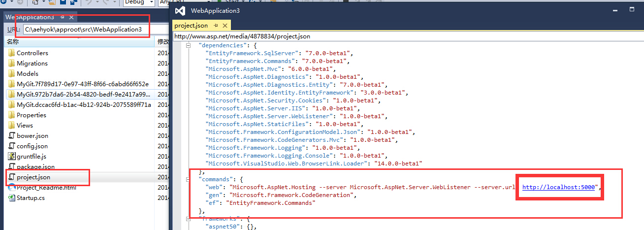Viewport: 644px width, 230px height.
Task: Click the "EntityFramework.SqlServer" dependency line
Action: pyautogui.click(x=280, y=53)
